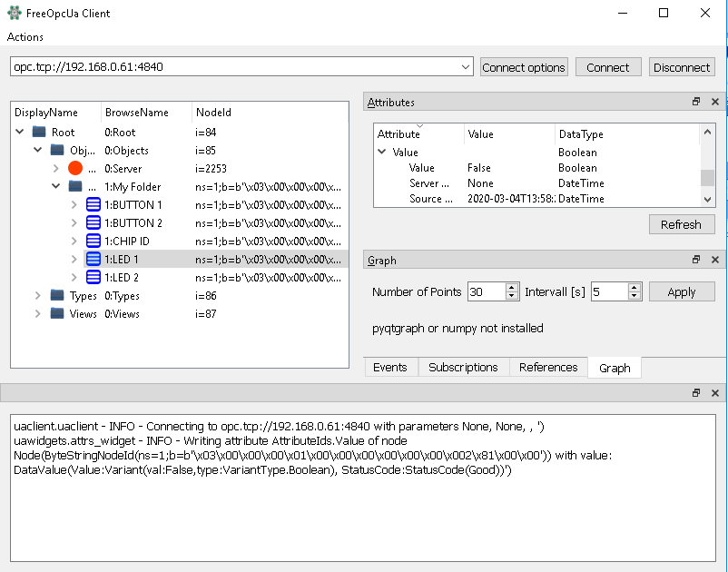
Task: Increase the Number of Points value
Action: 512,288
